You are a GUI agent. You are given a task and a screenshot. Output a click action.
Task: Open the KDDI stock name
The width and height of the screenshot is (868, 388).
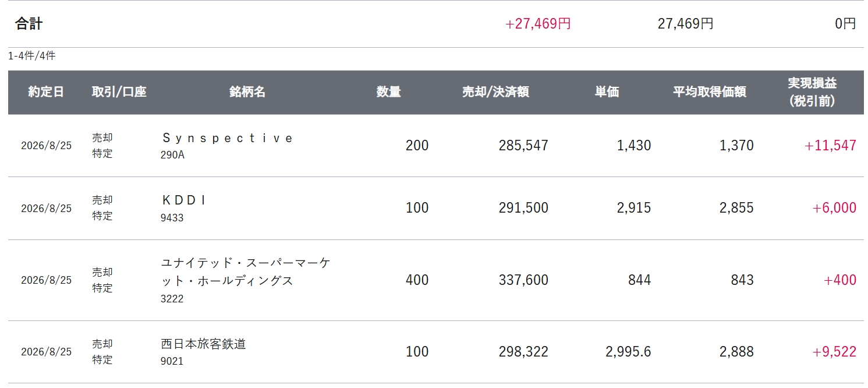(184, 200)
